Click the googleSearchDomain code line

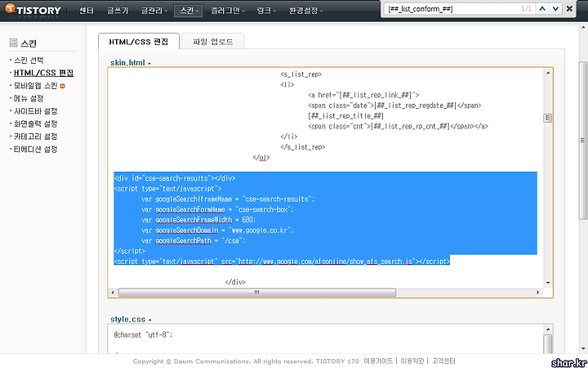pyautogui.click(x=218, y=230)
